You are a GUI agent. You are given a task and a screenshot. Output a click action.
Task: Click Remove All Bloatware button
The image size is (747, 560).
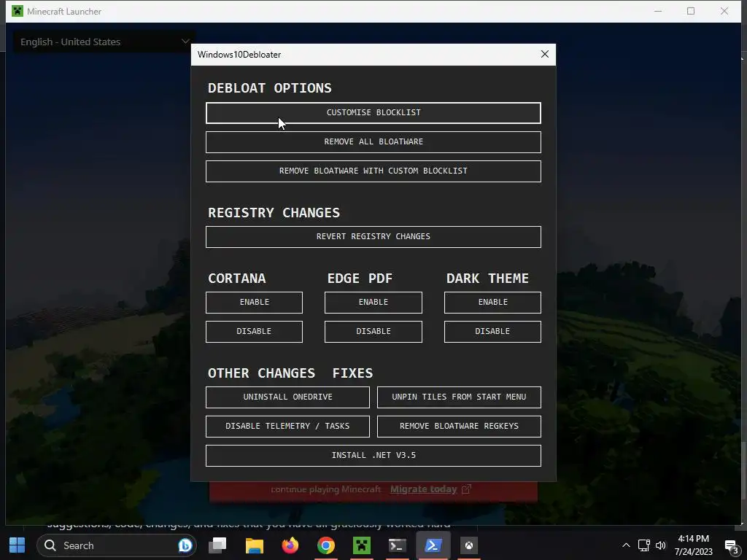tap(373, 142)
